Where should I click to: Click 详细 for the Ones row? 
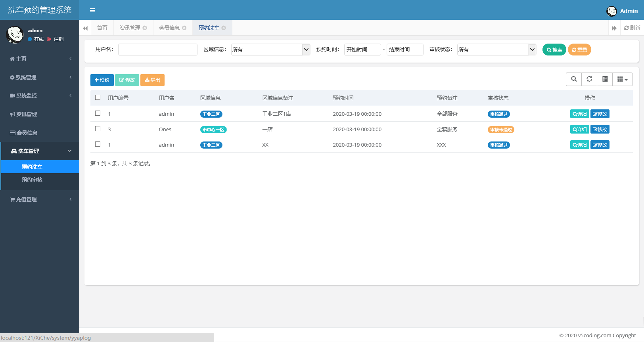point(579,129)
